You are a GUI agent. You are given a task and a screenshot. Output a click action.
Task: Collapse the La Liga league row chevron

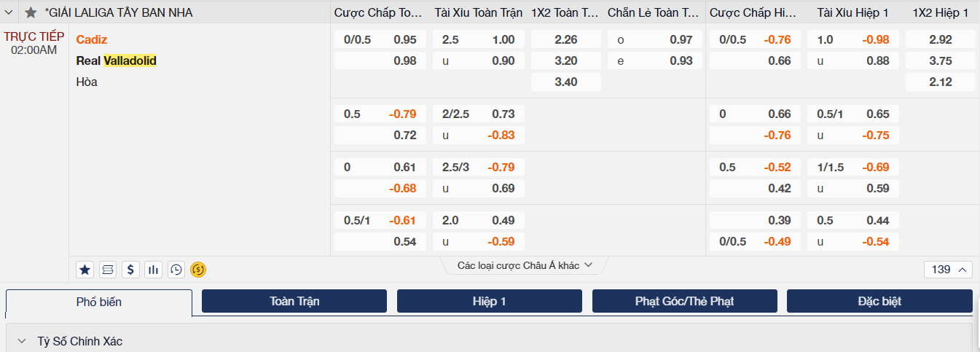(x=9, y=12)
